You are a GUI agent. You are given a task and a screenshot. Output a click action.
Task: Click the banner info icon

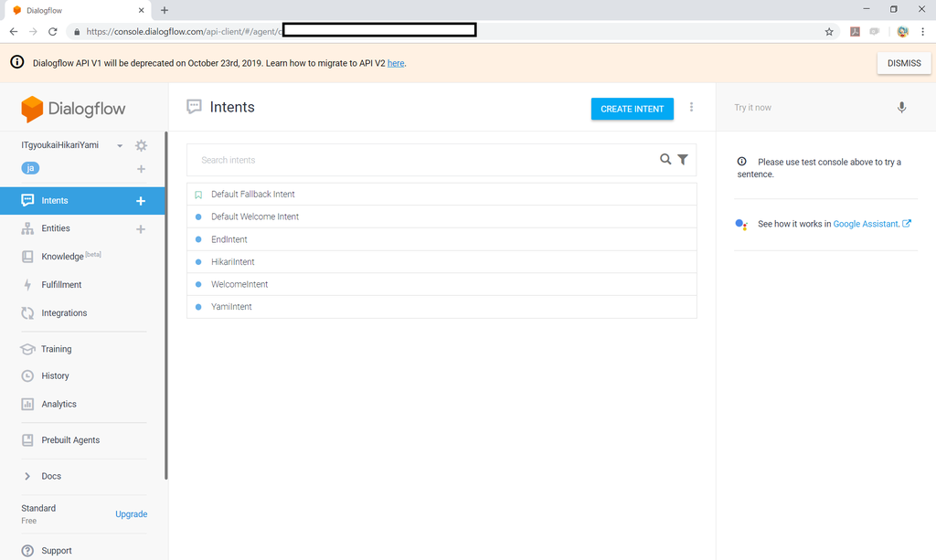17,62
